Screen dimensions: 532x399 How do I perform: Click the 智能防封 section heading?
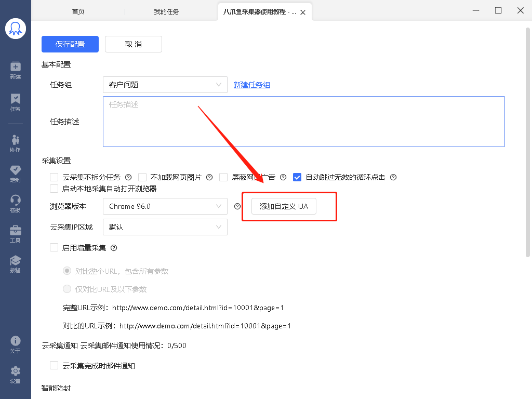pyautogui.click(x=56, y=388)
